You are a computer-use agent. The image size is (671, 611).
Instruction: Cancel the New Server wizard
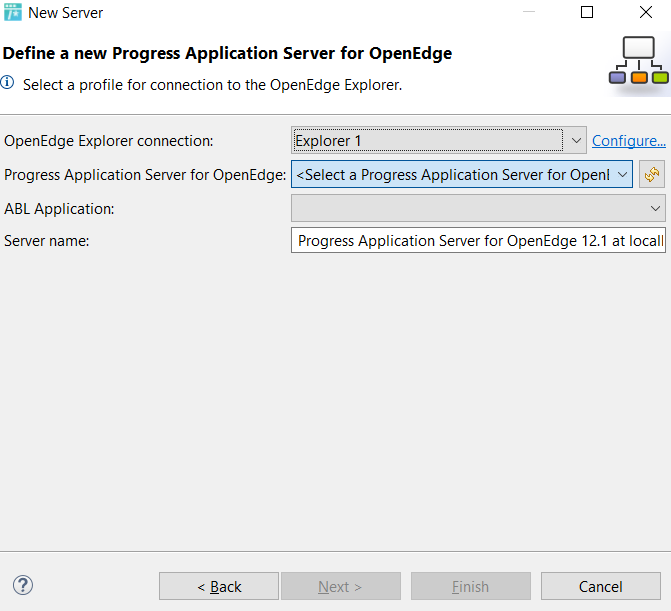click(601, 586)
